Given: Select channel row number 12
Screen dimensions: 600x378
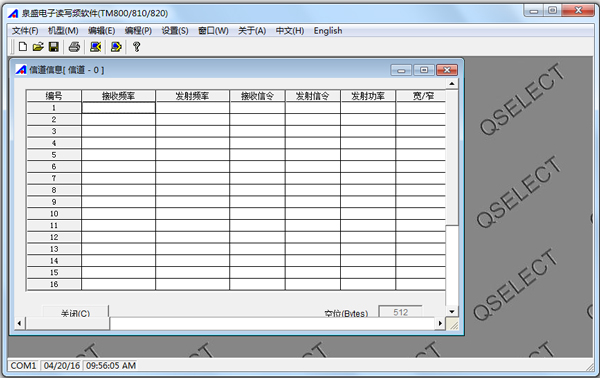Looking at the screenshot, I should 54,237.
